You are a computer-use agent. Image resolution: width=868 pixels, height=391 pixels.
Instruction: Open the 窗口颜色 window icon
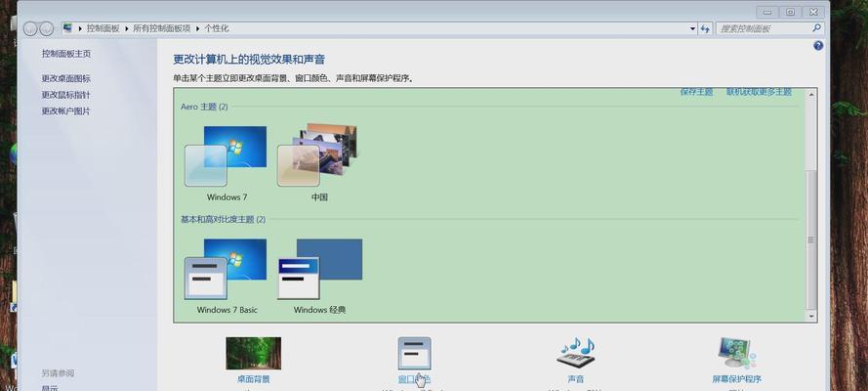click(414, 353)
